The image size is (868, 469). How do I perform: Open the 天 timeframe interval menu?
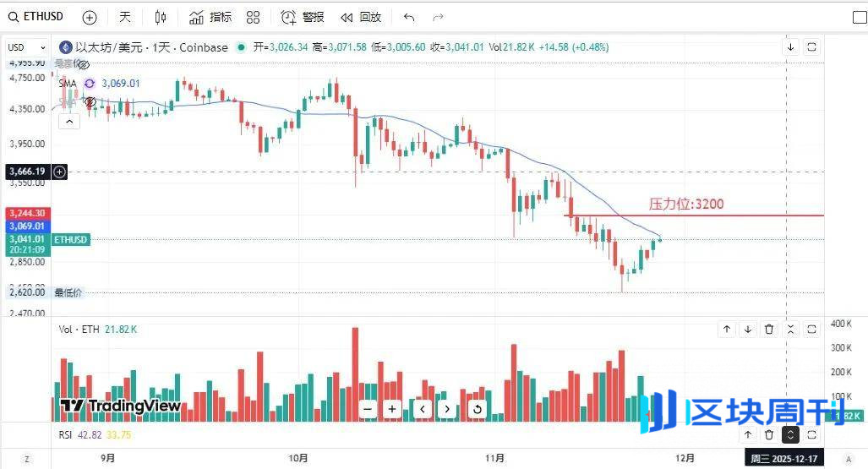(x=125, y=17)
